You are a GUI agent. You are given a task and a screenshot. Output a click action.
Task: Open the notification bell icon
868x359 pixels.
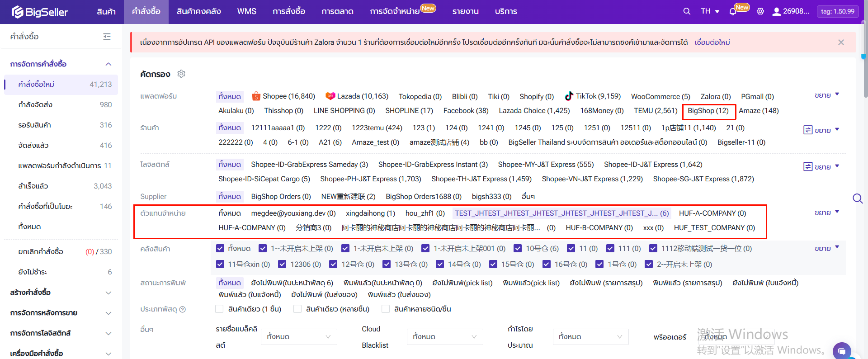[x=733, y=12]
